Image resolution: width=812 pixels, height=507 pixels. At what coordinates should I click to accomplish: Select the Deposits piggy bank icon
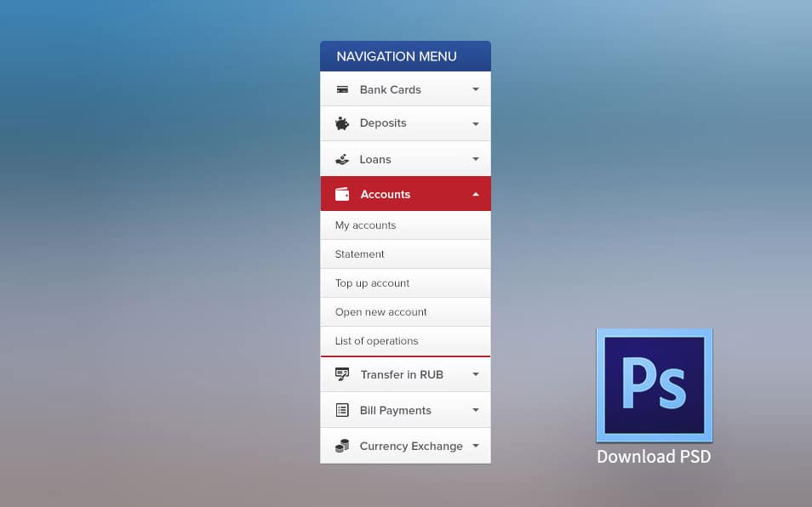point(343,122)
